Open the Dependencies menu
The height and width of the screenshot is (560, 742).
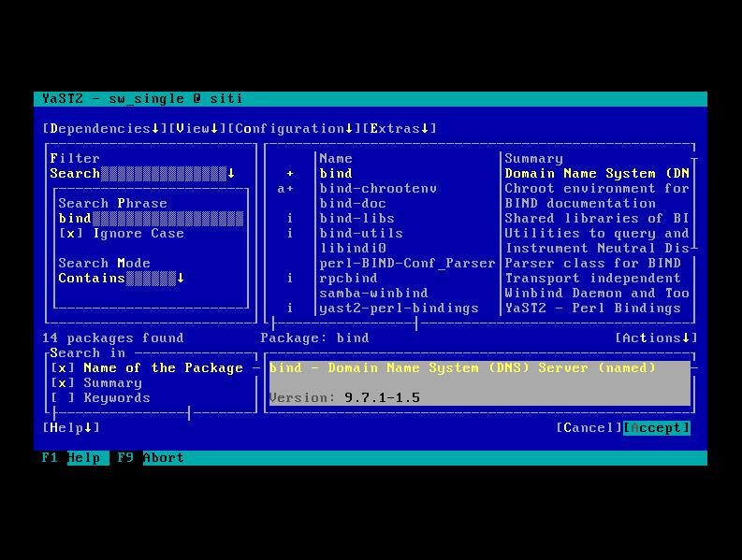(105, 129)
